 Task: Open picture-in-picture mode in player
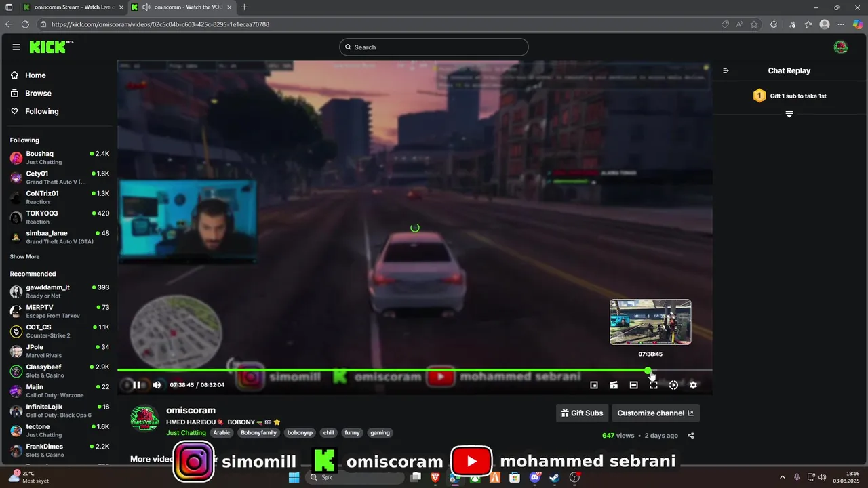[594, 385]
